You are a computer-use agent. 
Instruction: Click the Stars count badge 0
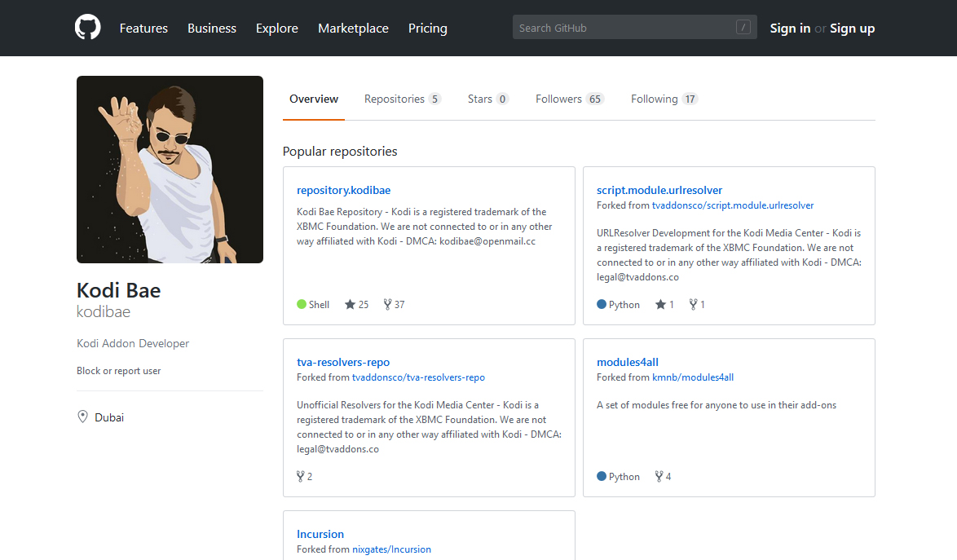[502, 99]
